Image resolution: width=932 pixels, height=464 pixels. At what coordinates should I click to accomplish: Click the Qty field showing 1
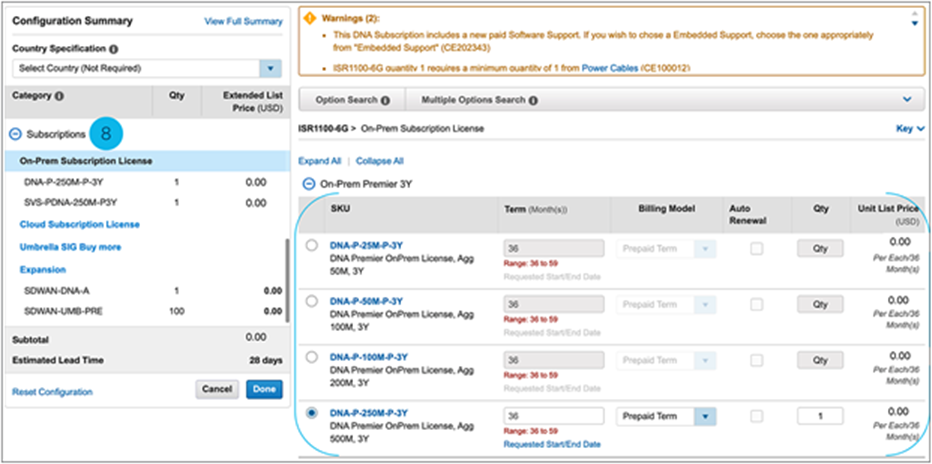(820, 416)
